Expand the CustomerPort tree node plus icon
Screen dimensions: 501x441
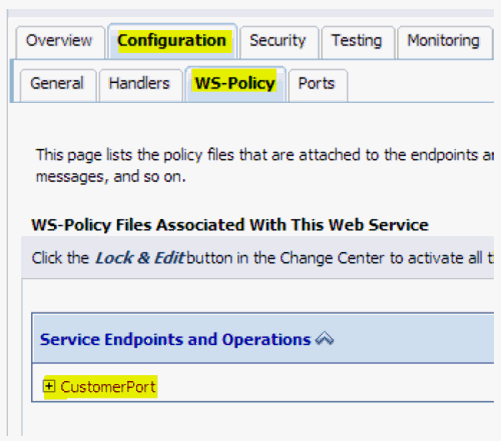pos(49,386)
